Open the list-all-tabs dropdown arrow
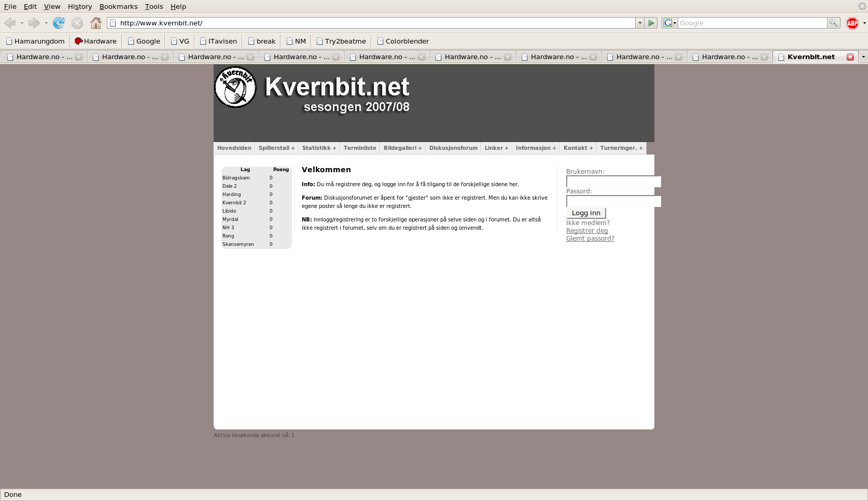Viewport: 868px width, 501px height. click(x=863, y=57)
